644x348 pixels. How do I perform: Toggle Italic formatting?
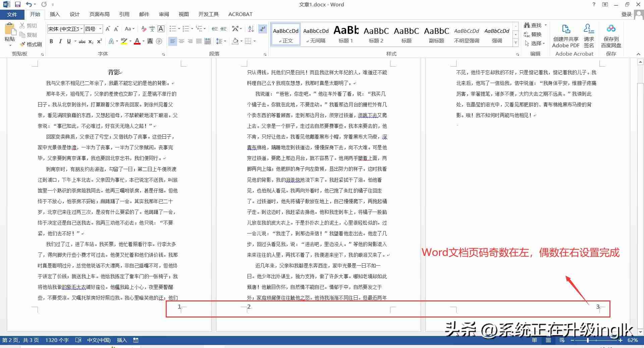[x=60, y=42]
